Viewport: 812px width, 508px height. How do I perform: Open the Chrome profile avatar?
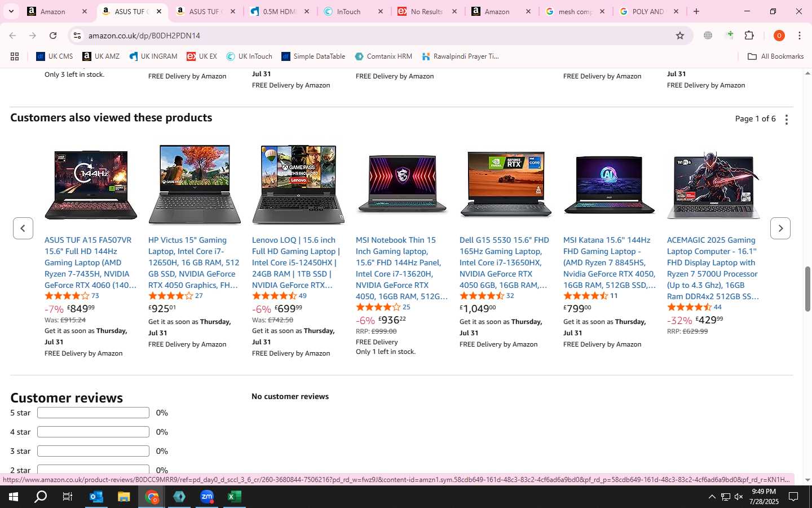[x=779, y=36]
